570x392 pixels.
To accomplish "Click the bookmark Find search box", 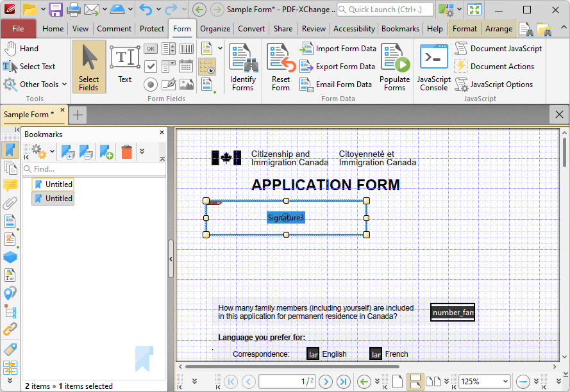I will (96, 168).
